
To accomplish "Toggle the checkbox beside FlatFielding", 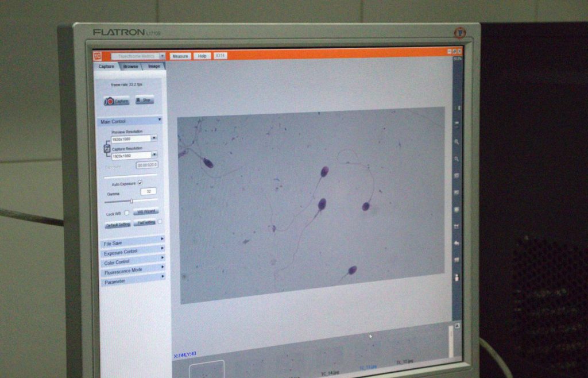I will pos(160,221).
